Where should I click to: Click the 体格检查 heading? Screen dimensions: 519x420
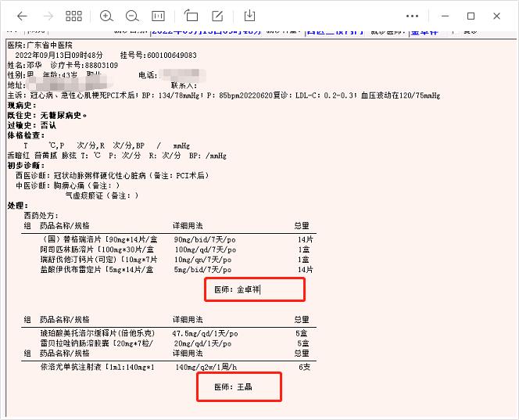point(26,135)
